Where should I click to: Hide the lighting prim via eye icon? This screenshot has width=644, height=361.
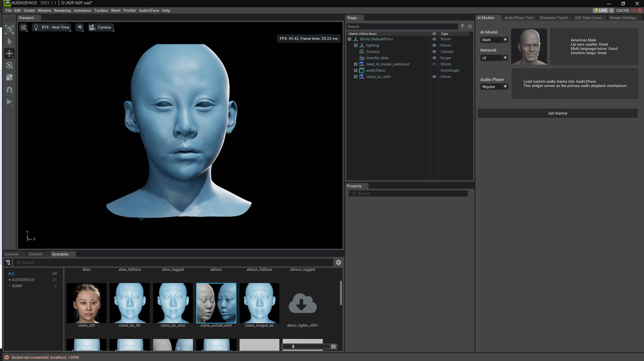tap(434, 45)
